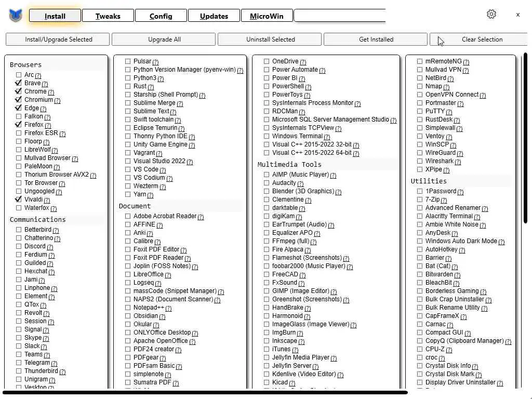Viewport: 532px width, 399px height.
Task: Open the help (?) link next to PuTTY
Action: click(x=449, y=112)
